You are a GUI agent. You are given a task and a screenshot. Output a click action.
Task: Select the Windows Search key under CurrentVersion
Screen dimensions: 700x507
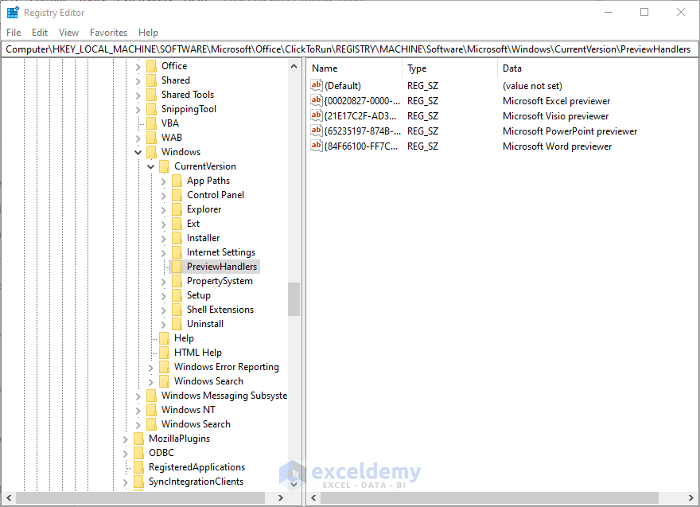[x=208, y=381]
